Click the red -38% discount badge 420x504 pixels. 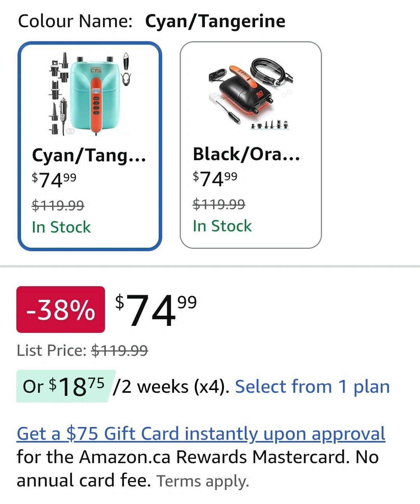[61, 310]
